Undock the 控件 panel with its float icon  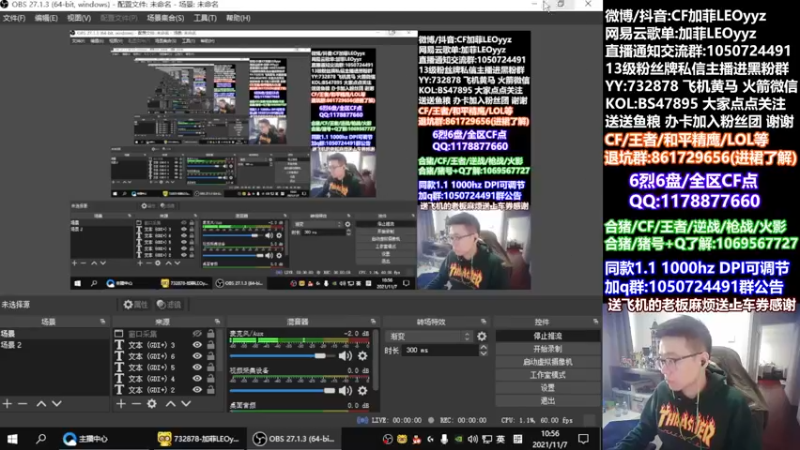point(595,321)
